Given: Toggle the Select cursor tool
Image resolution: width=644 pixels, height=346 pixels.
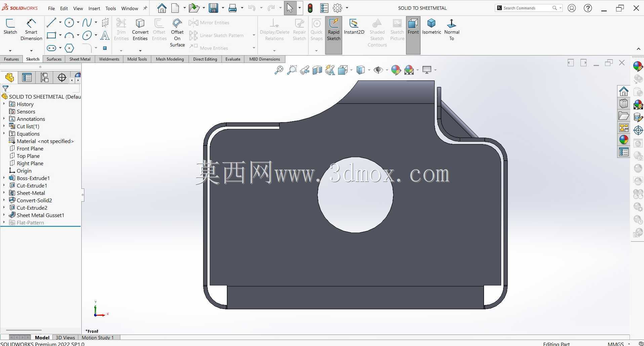Looking at the screenshot, I should (290, 8).
